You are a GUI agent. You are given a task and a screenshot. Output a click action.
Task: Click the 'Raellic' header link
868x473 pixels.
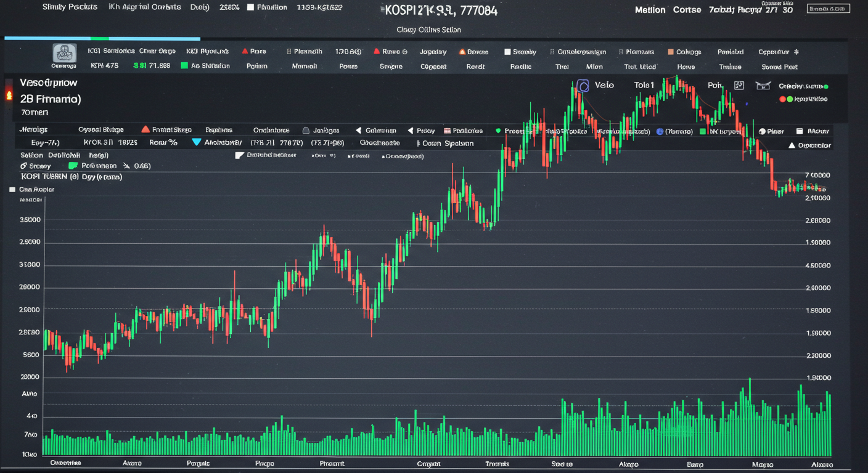pyautogui.click(x=521, y=67)
